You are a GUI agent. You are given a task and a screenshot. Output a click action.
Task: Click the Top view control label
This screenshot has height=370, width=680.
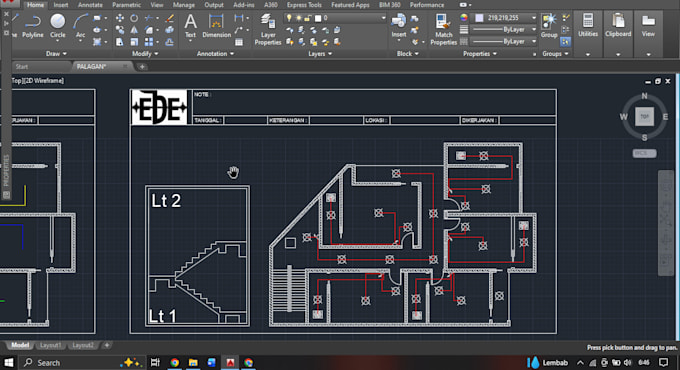pyautogui.click(x=16, y=81)
